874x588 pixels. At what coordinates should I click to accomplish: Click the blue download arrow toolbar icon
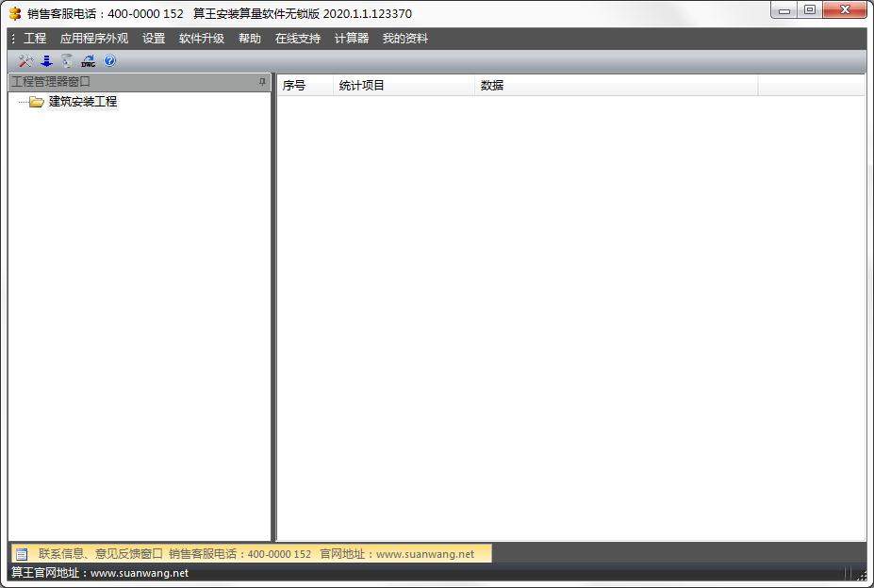pos(46,61)
